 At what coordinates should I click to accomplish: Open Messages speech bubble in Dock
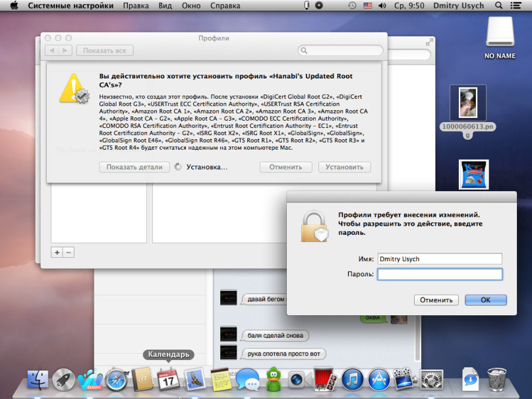click(247, 379)
